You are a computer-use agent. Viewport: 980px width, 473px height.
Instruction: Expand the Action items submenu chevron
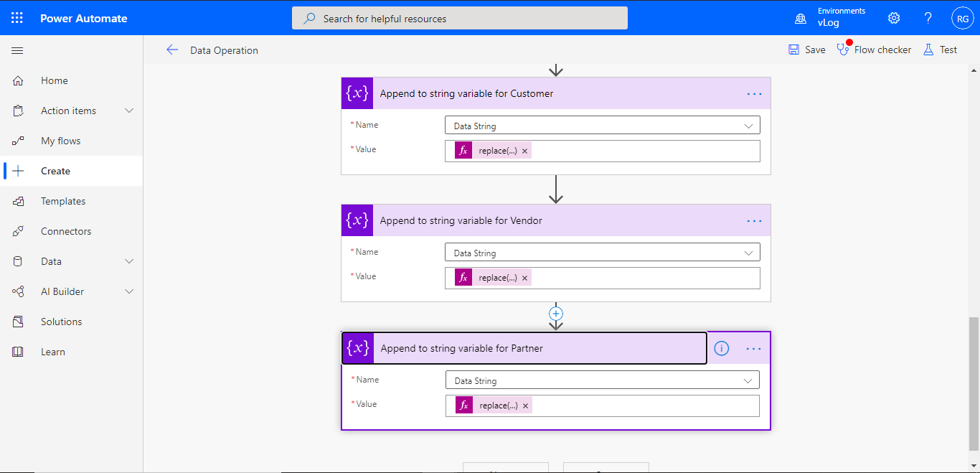(x=129, y=111)
